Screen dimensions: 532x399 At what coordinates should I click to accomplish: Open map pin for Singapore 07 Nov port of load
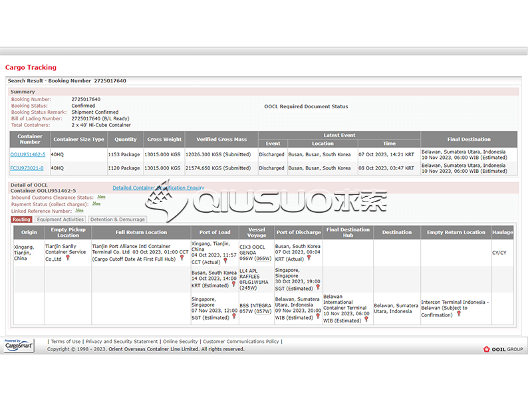click(x=234, y=317)
